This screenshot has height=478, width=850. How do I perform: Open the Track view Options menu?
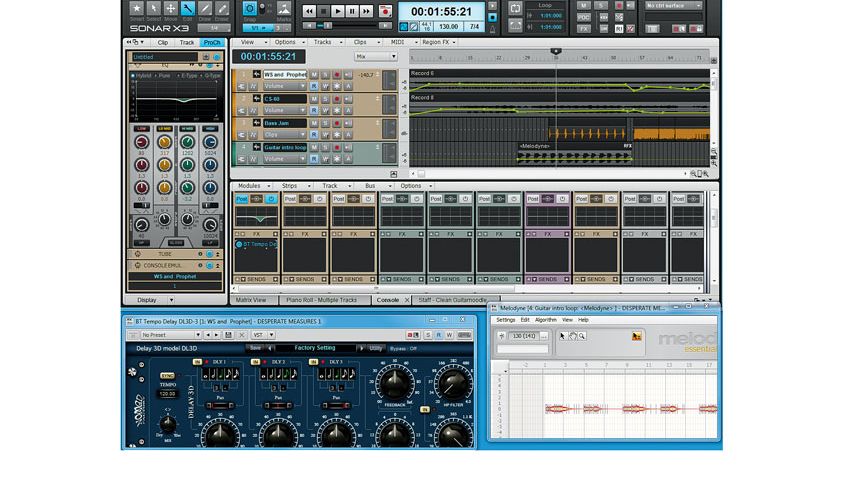click(288, 42)
